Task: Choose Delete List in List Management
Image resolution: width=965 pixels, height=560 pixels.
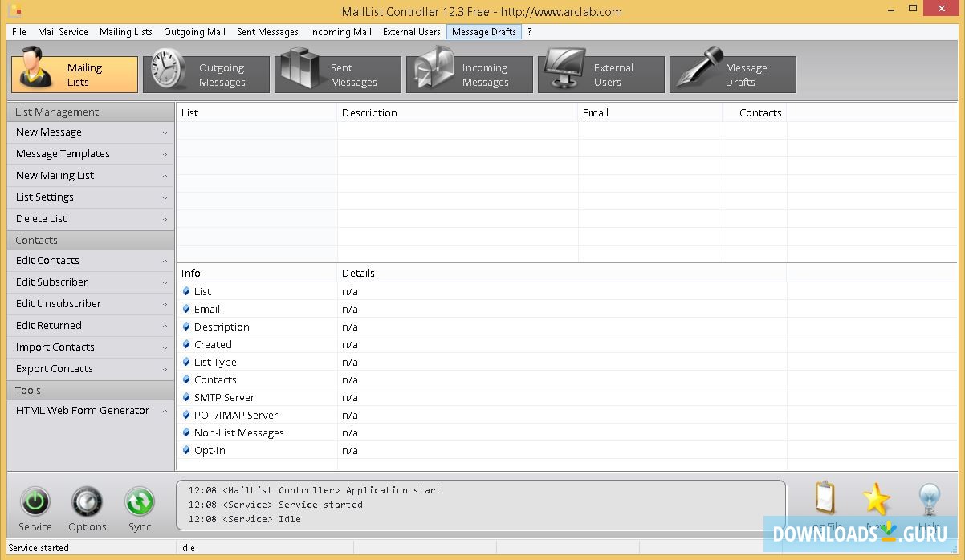Action: point(91,219)
